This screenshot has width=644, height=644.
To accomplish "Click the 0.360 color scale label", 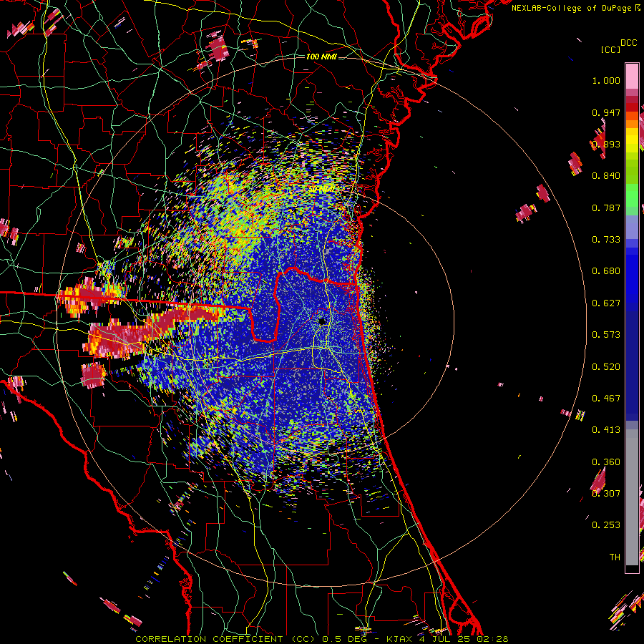I will 606,462.
